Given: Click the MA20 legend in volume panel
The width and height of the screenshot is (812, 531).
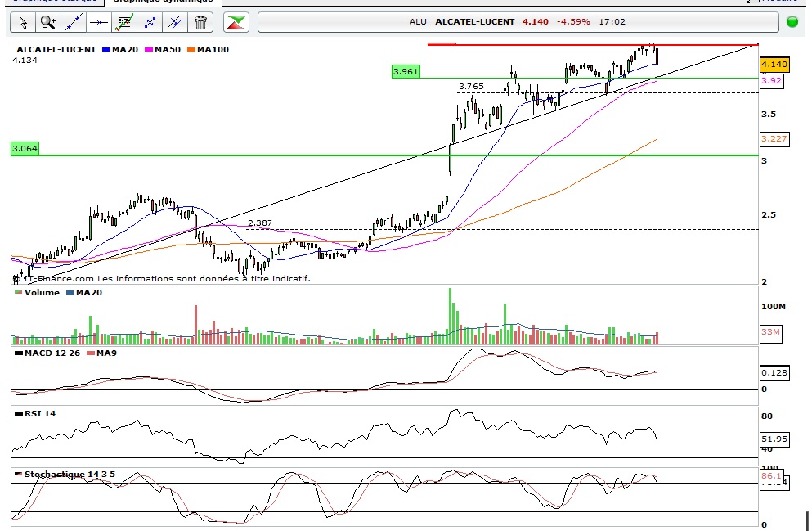Looking at the screenshot, I should point(84,293).
